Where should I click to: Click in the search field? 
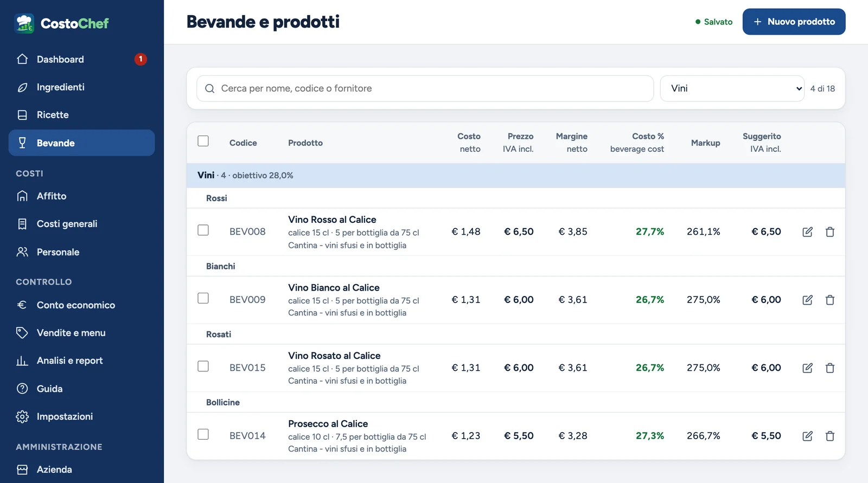pos(425,88)
